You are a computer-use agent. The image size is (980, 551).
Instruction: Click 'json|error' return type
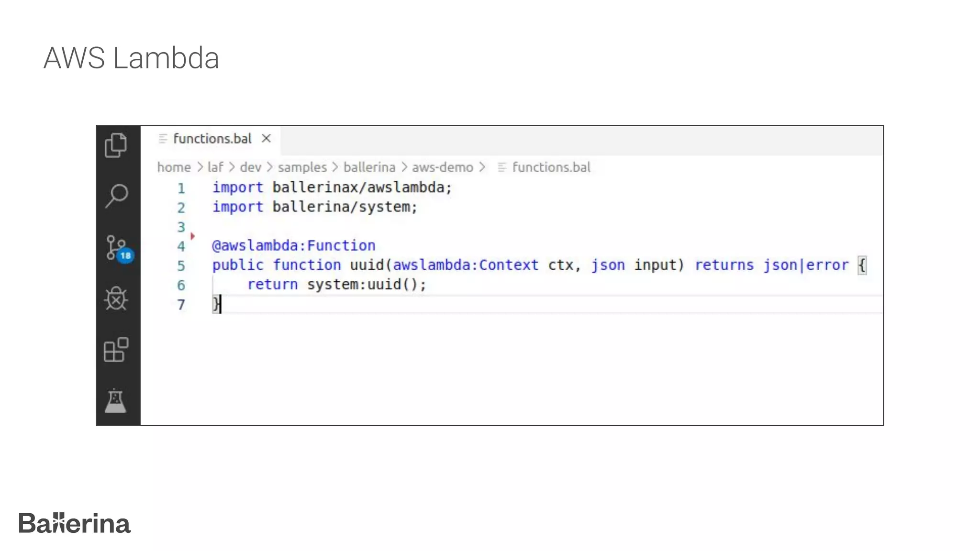pos(806,265)
